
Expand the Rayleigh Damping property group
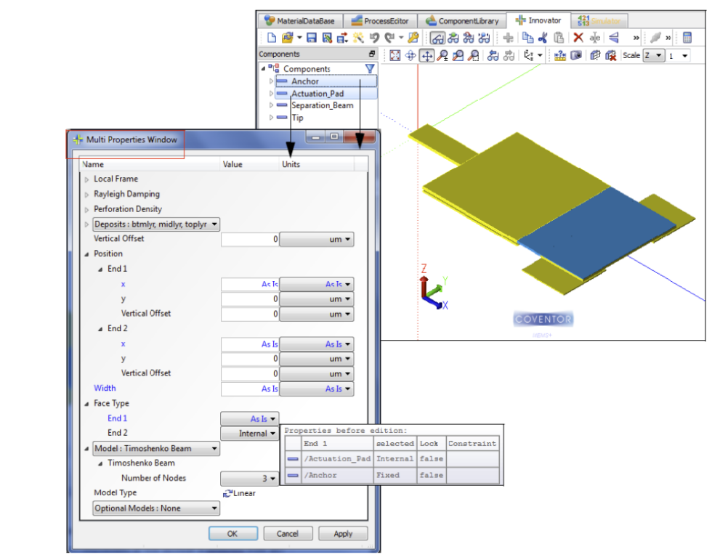86,195
